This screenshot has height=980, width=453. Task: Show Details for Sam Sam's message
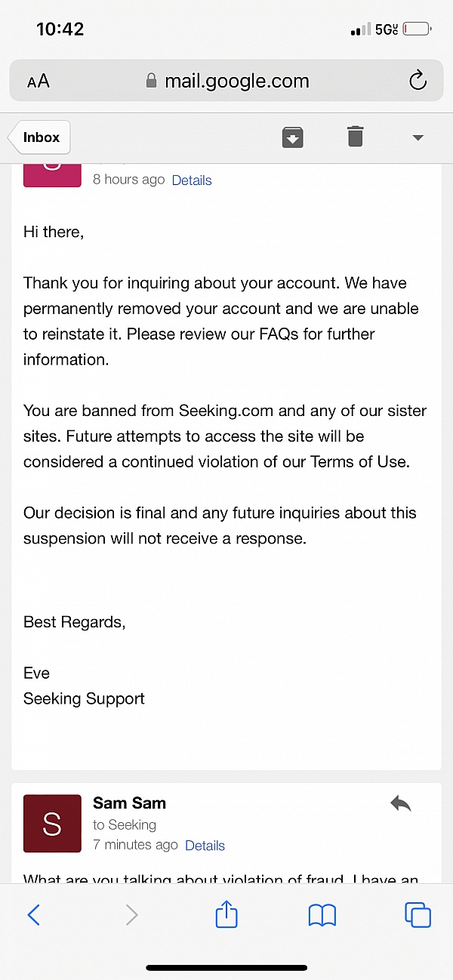click(x=205, y=846)
